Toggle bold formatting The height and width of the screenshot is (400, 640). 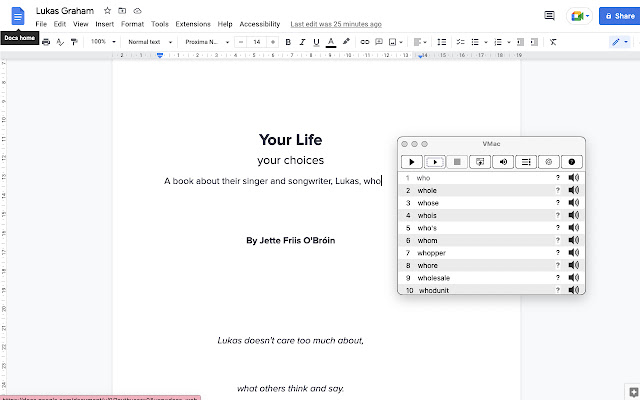[x=288, y=42]
